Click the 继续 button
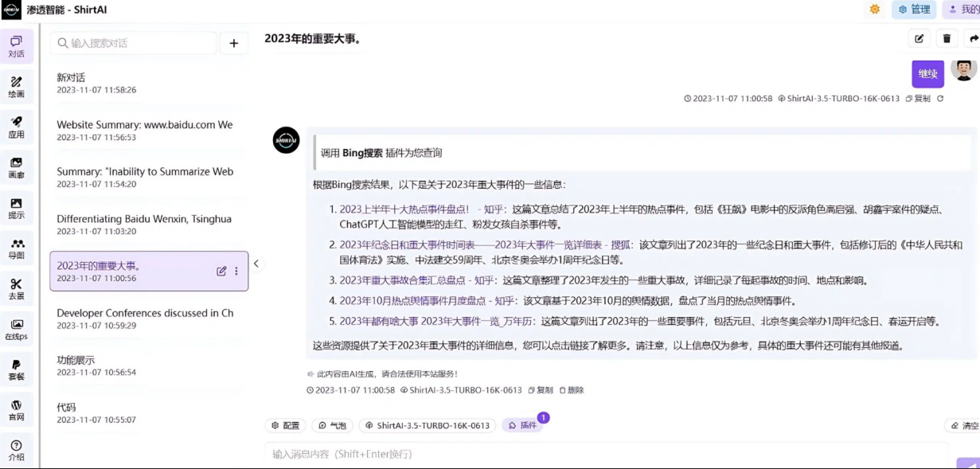 coord(927,74)
